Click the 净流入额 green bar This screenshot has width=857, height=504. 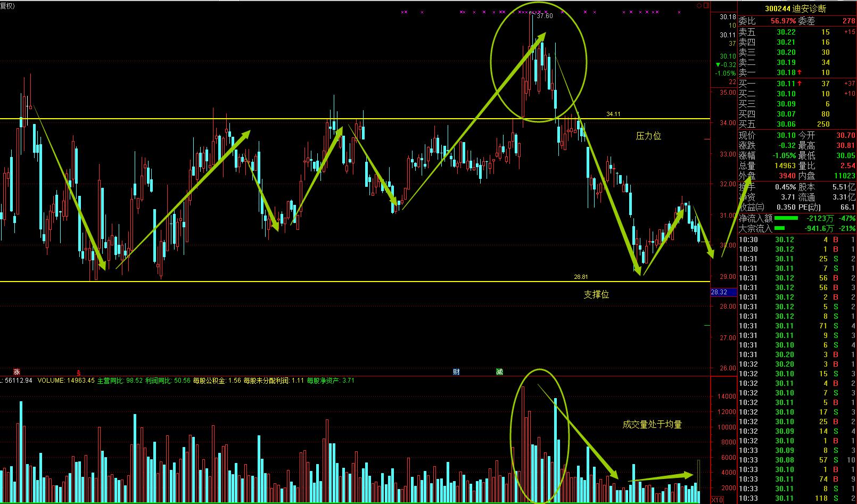point(786,218)
